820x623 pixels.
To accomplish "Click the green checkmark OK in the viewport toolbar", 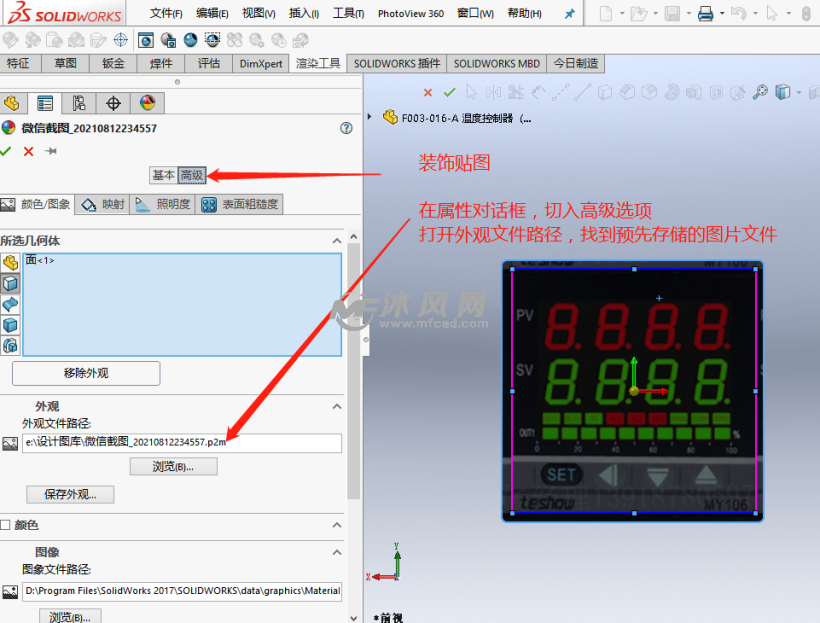I will pos(449,93).
